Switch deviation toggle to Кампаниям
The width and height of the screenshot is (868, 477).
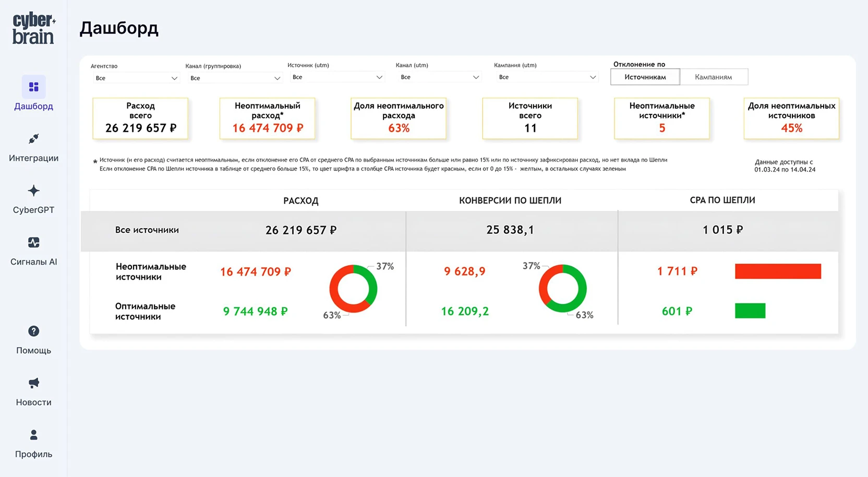713,77
